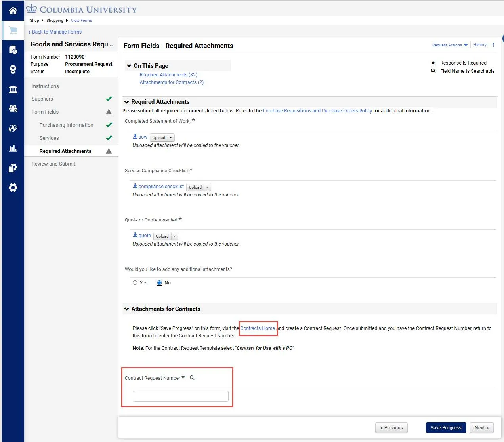
Task: Click the Columbia University crown logo
Action: click(x=32, y=9)
